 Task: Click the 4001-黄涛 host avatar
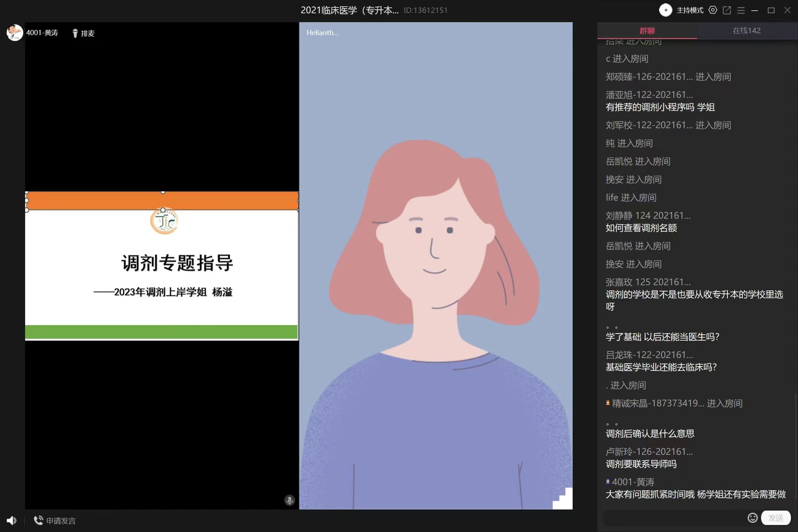click(x=15, y=33)
